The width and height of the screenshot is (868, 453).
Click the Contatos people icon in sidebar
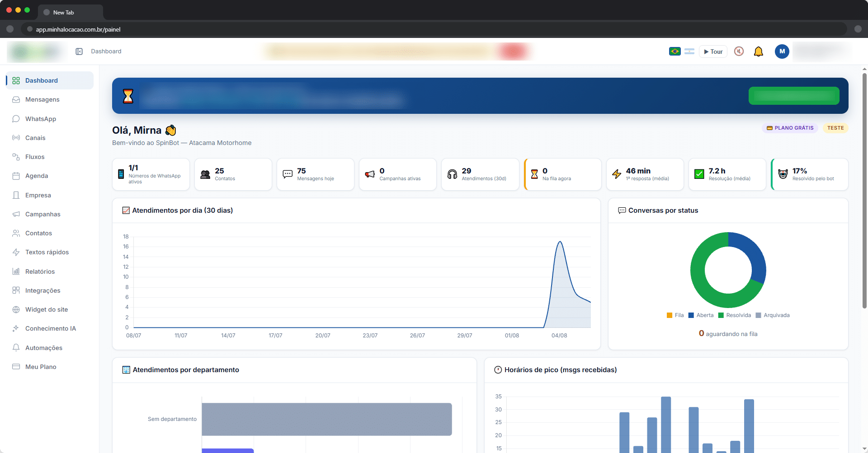16,233
